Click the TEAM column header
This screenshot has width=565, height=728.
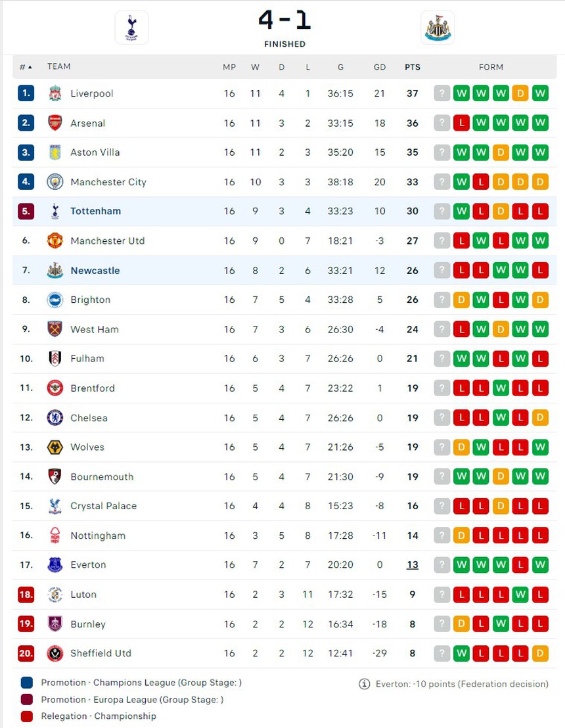pyautogui.click(x=59, y=67)
